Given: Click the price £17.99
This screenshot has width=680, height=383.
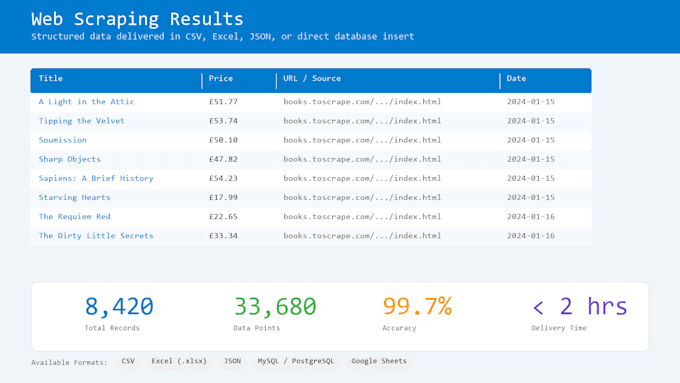Looking at the screenshot, I should (223, 197).
